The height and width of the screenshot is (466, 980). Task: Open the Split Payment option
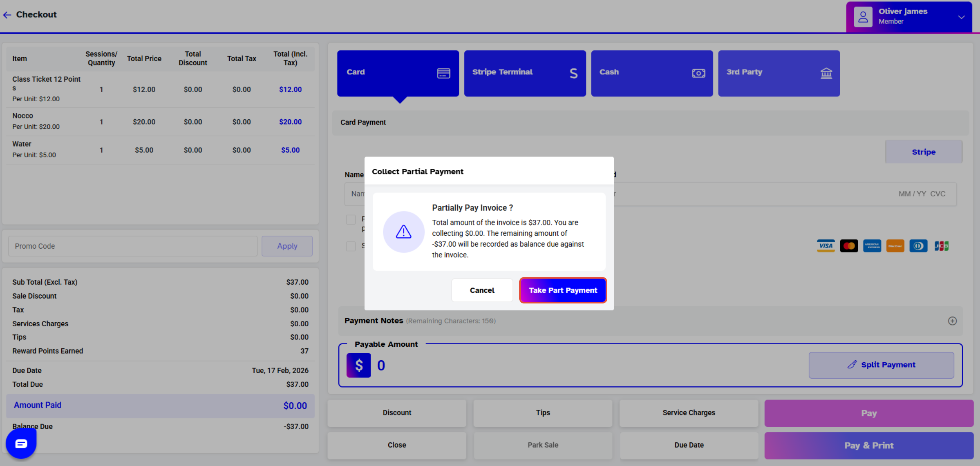[x=881, y=365]
